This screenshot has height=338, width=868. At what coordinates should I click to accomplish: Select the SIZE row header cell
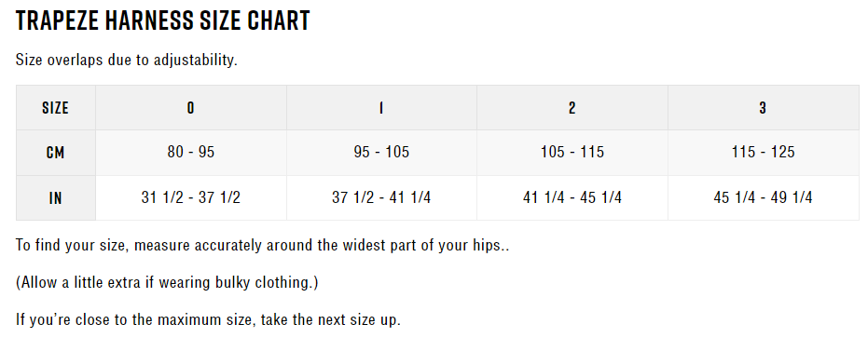click(x=55, y=107)
